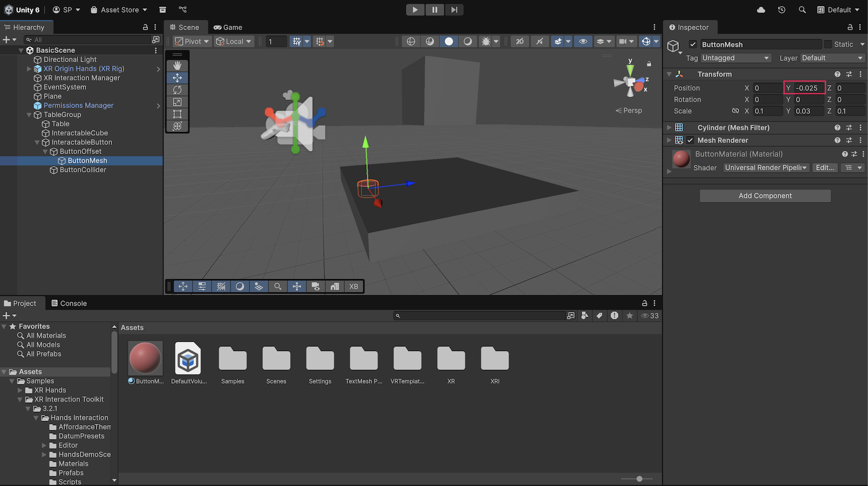The height and width of the screenshot is (486, 868).
Task: Click the Play button
Action: point(415,10)
